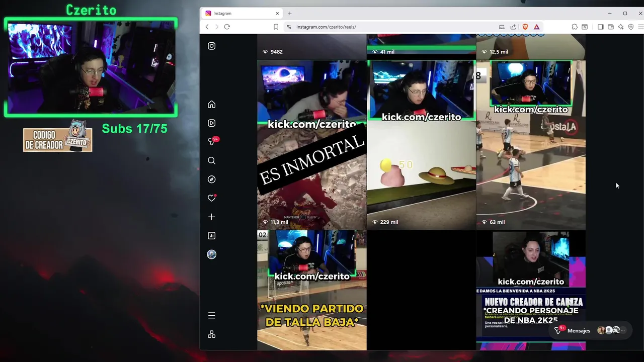Open Brave Shields lion icon

click(x=525, y=27)
